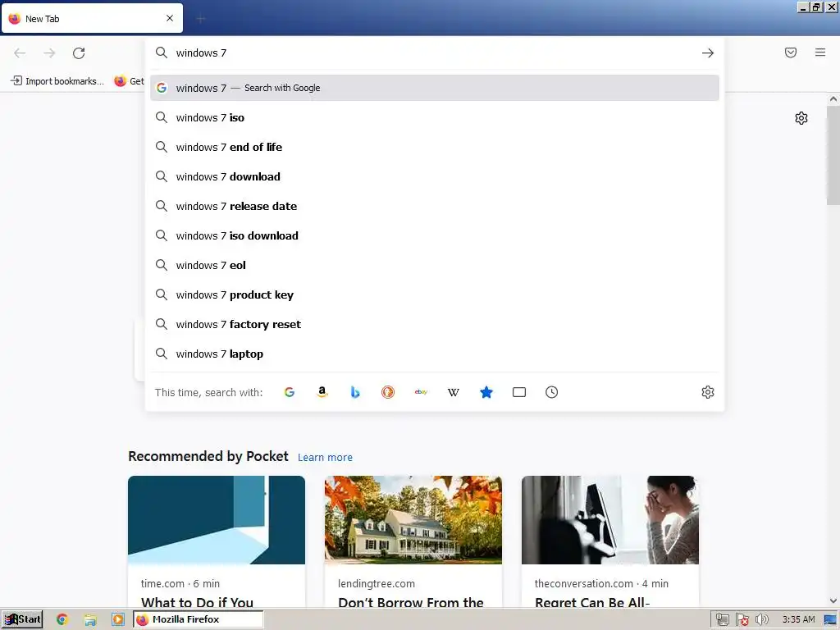Viewport: 840px width, 630px height.
Task: Choose suggestion "windows 7 iso"
Action: [x=435, y=117]
